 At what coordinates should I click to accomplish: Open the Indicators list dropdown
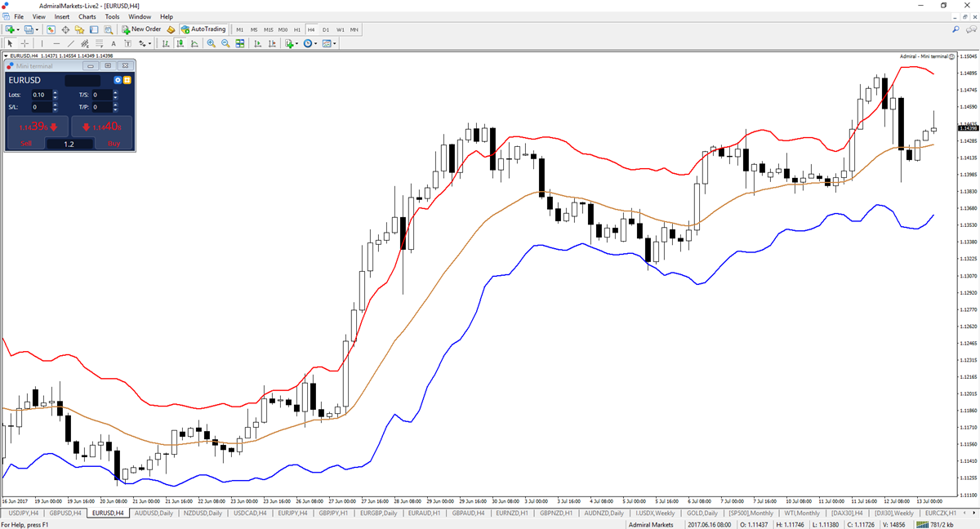click(296, 44)
